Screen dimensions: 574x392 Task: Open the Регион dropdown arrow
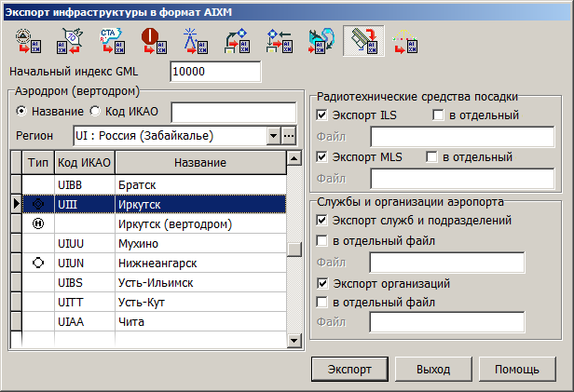pyautogui.click(x=273, y=136)
